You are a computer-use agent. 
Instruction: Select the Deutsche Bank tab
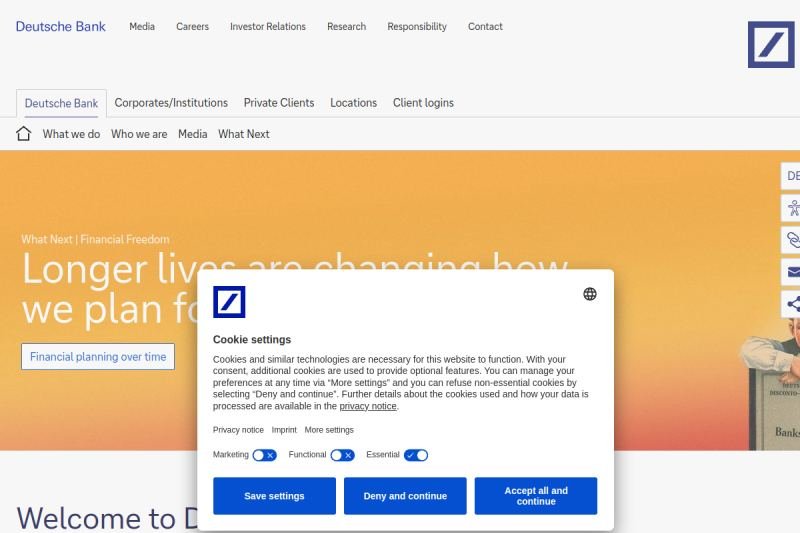point(61,104)
